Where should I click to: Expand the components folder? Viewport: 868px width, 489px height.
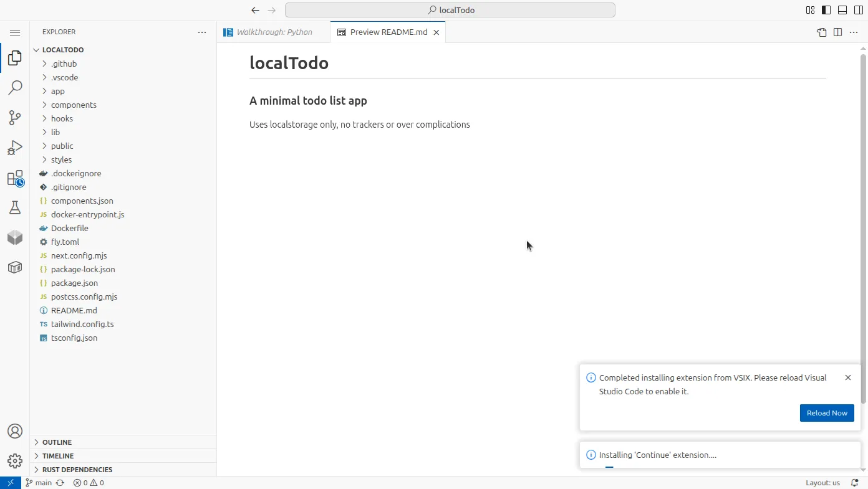(x=74, y=105)
